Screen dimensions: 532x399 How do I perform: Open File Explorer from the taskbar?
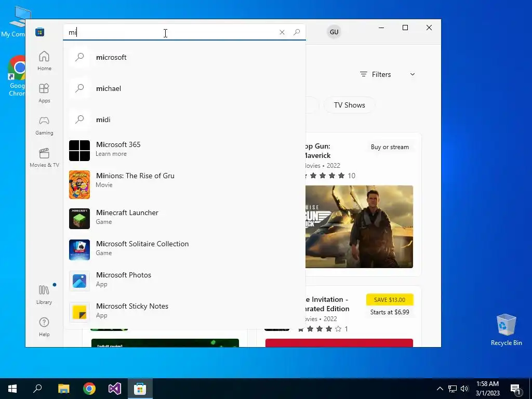point(63,389)
